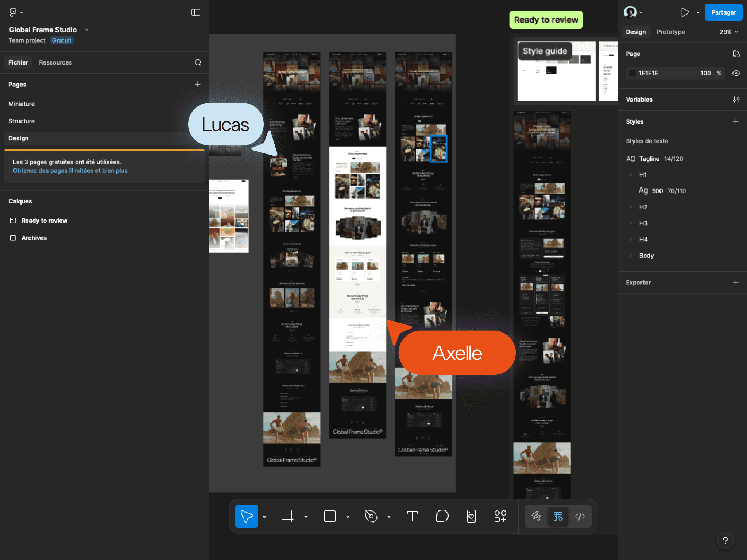Screen dimensions: 747x560
Task: Toggle page background visibility with the eye icon
Action: coord(736,73)
